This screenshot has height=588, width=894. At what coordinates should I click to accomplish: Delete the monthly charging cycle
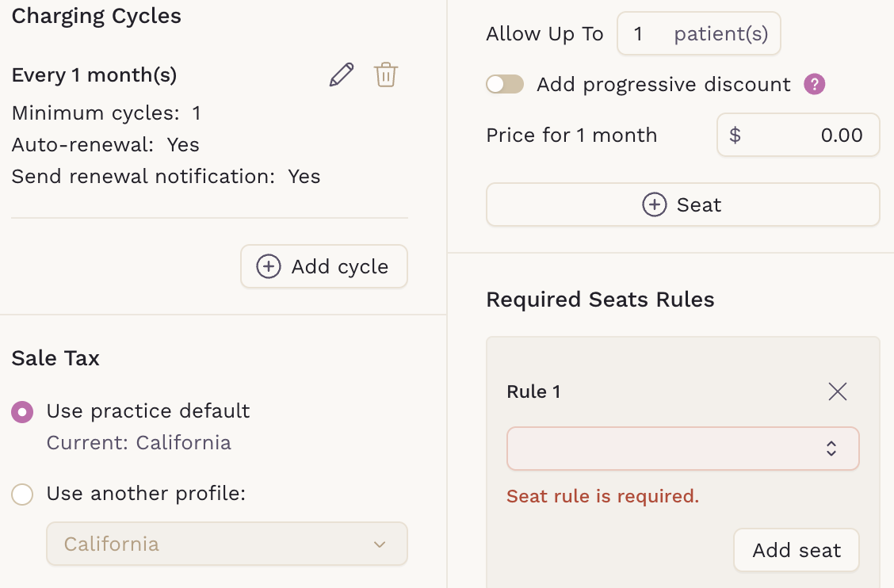[386, 75]
